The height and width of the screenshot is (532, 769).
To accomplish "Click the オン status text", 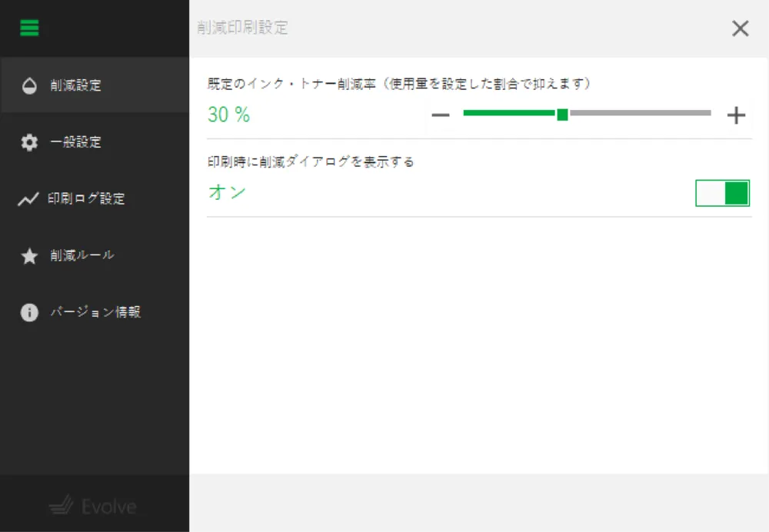I will (227, 192).
